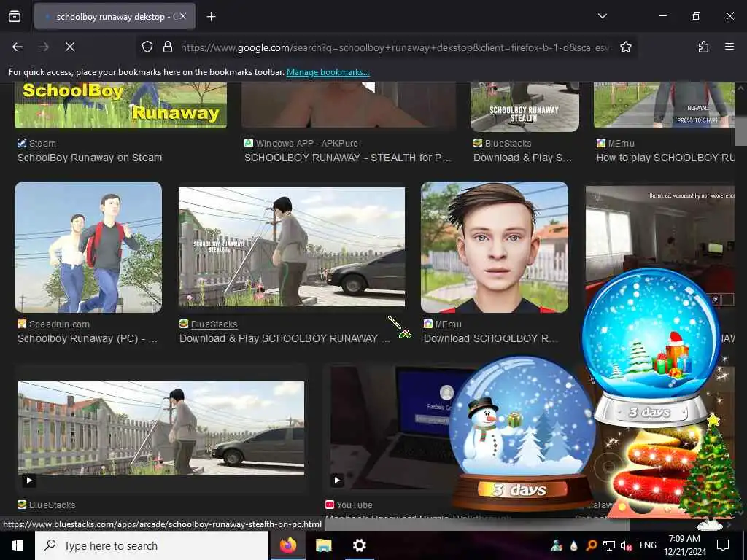This screenshot has height=560, width=747.
Task: Click muted volume tray icon
Action: coord(626,545)
